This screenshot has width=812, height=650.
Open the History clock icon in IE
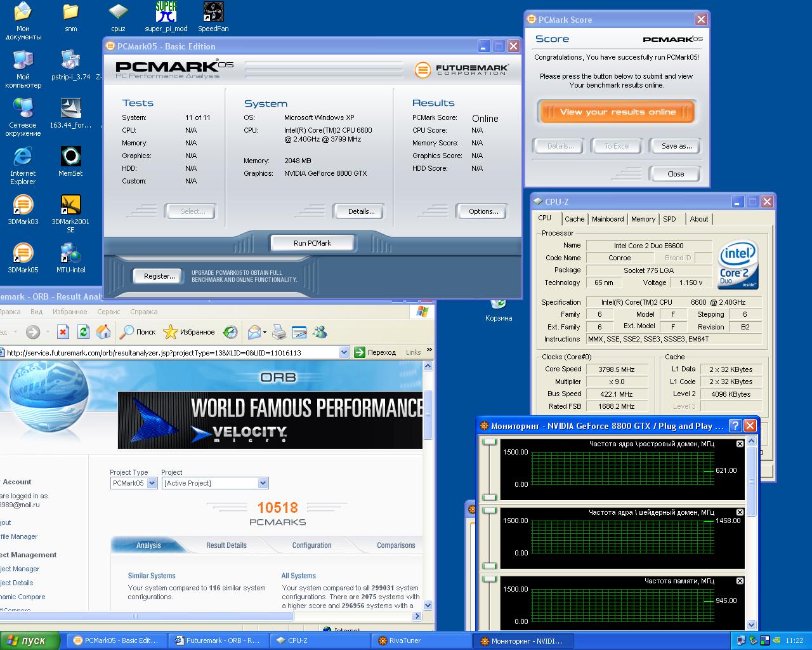pos(230,332)
